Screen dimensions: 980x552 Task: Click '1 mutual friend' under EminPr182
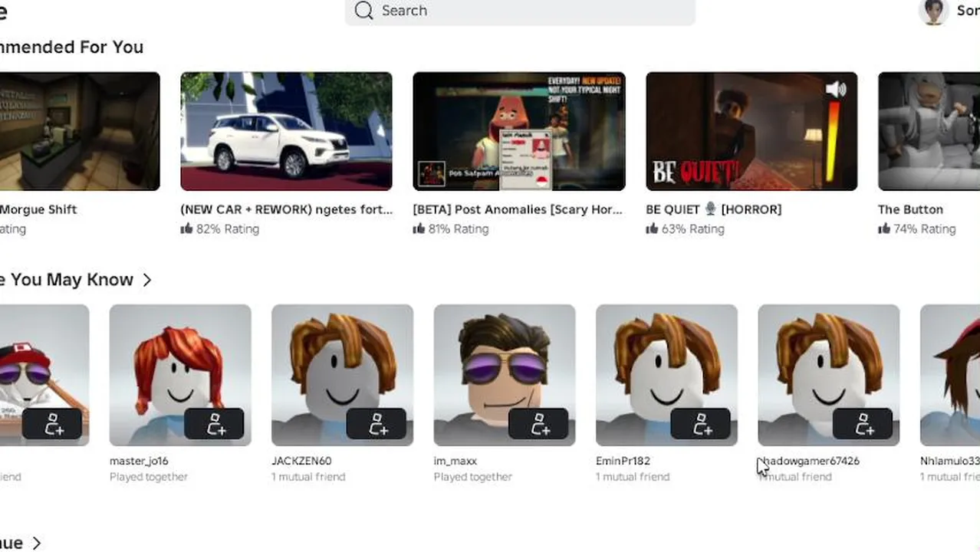[633, 477]
